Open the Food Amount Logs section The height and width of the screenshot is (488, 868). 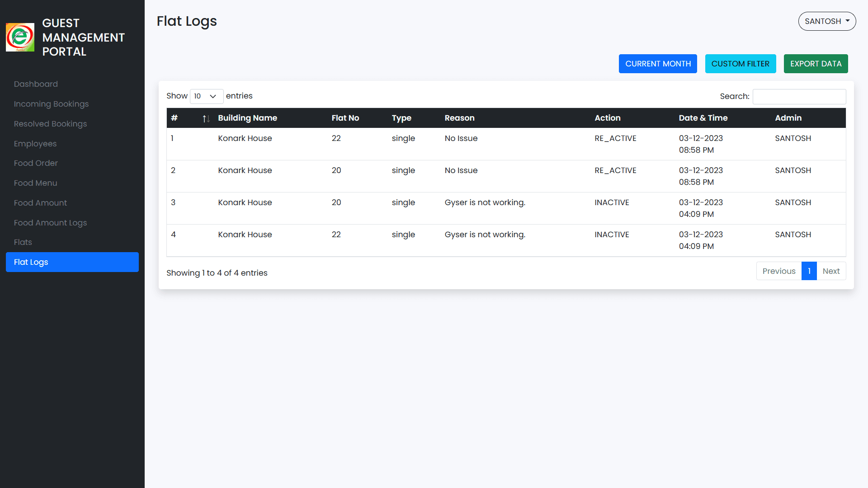click(50, 222)
